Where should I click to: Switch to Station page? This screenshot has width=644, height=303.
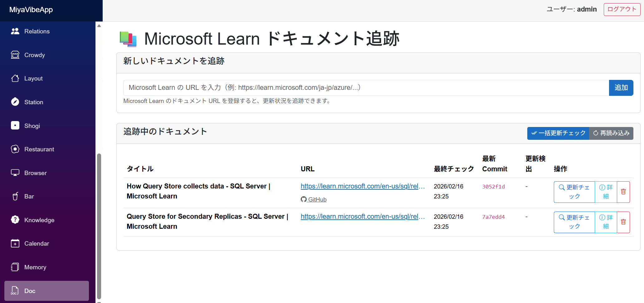[47, 102]
